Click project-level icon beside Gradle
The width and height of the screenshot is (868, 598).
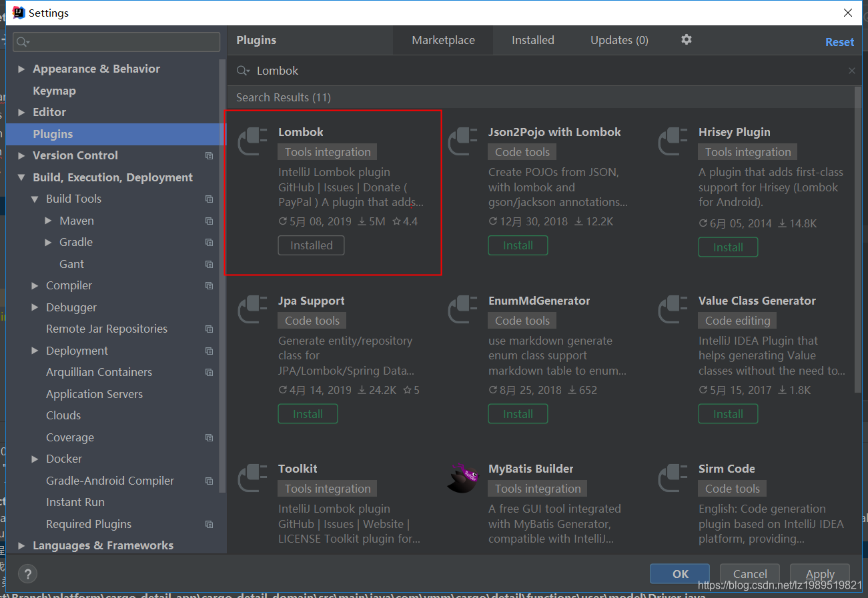click(209, 242)
